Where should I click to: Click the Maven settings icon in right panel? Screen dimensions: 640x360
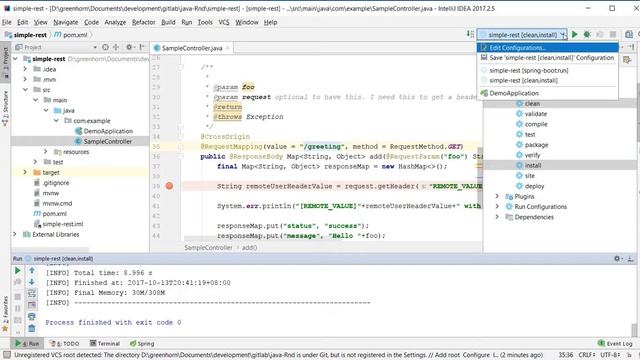click(x=627, y=60)
